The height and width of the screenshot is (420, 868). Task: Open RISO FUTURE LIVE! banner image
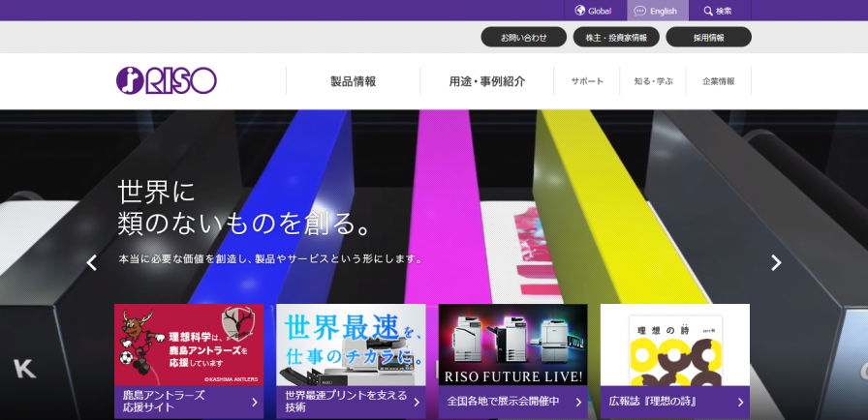point(513,345)
